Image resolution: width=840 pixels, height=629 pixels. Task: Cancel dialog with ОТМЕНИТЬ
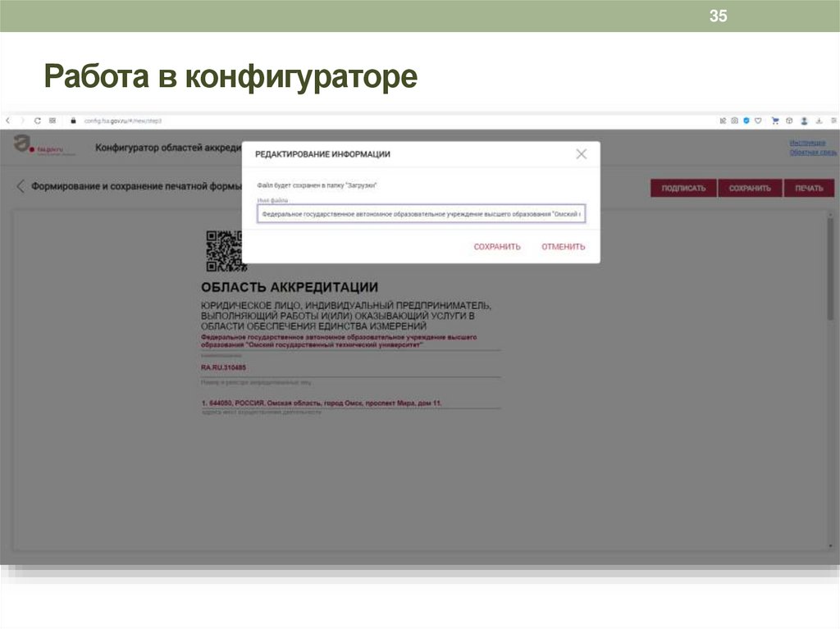click(562, 245)
